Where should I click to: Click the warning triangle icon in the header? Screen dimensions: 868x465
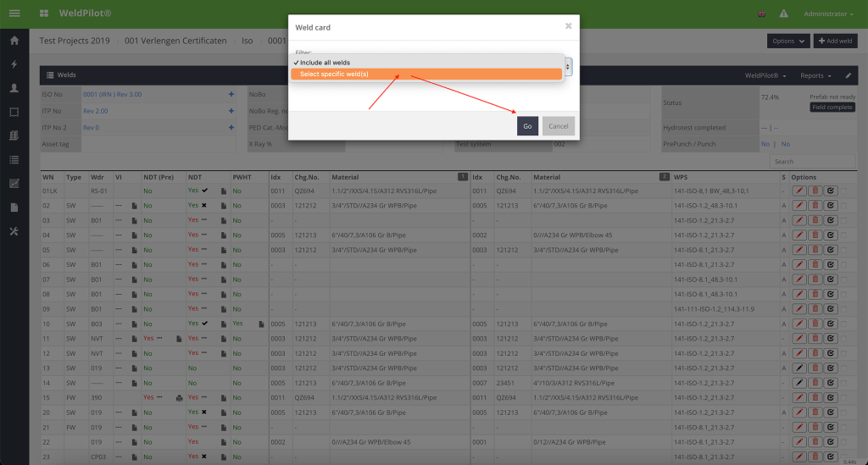783,14
